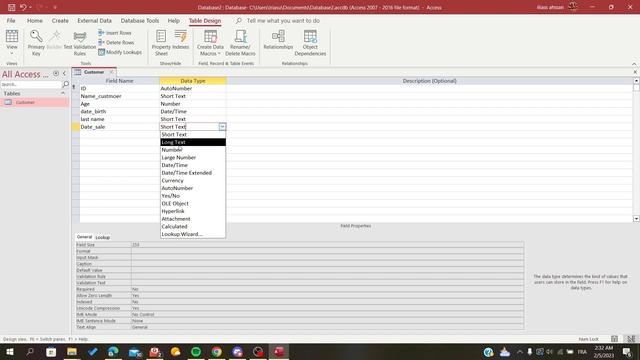Choose AutoNumber from data type list
Screen dimensions: 640x360
click(x=193, y=188)
